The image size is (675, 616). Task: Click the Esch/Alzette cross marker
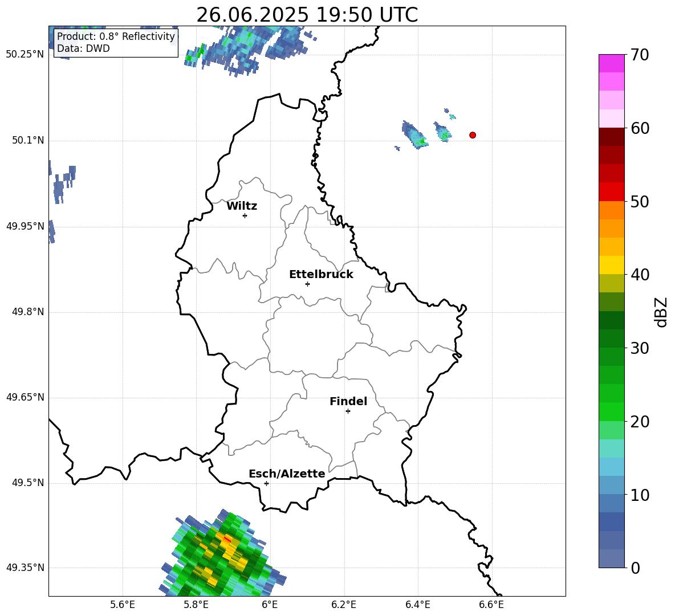pos(266,483)
